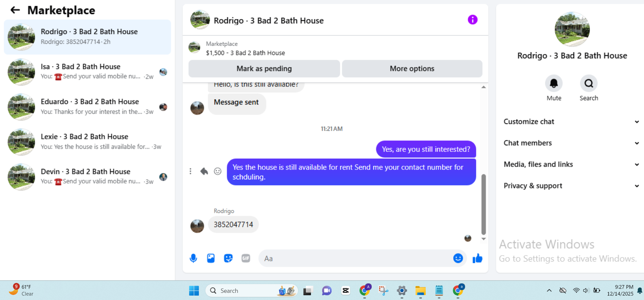Open the GIF picker
The width and height of the screenshot is (644, 300).
coord(246,259)
